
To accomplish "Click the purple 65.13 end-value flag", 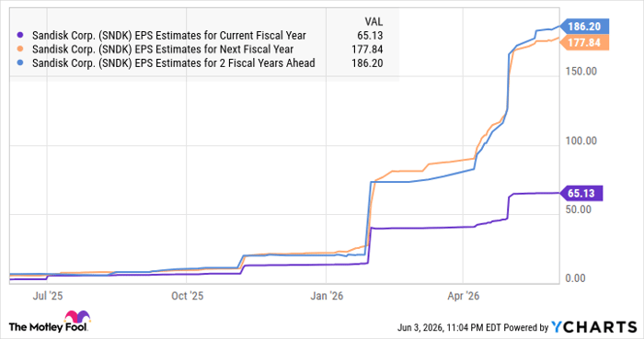I will pyautogui.click(x=581, y=193).
